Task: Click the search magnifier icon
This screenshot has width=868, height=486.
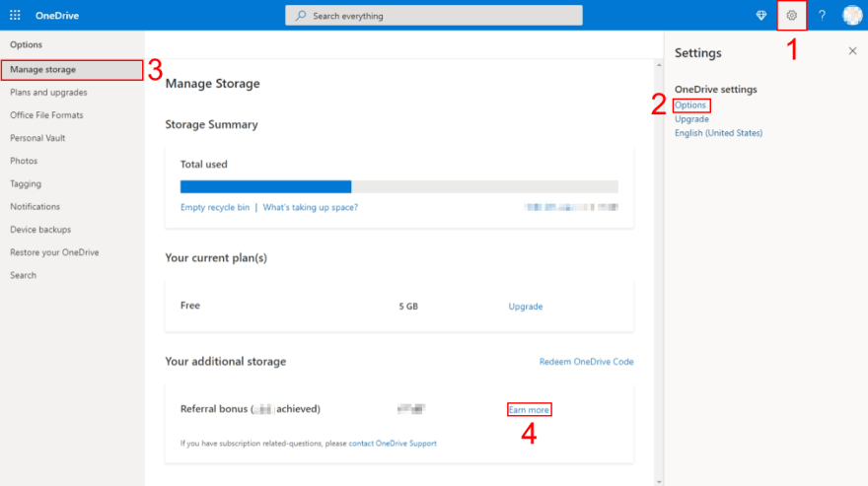Action: [301, 16]
